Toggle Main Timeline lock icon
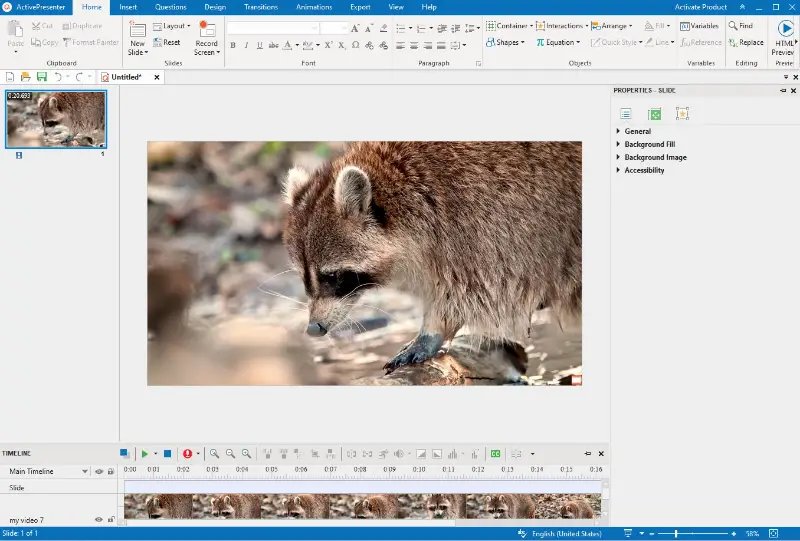Image resolution: width=800 pixels, height=541 pixels. pyautogui.click(x=111, y=472)
